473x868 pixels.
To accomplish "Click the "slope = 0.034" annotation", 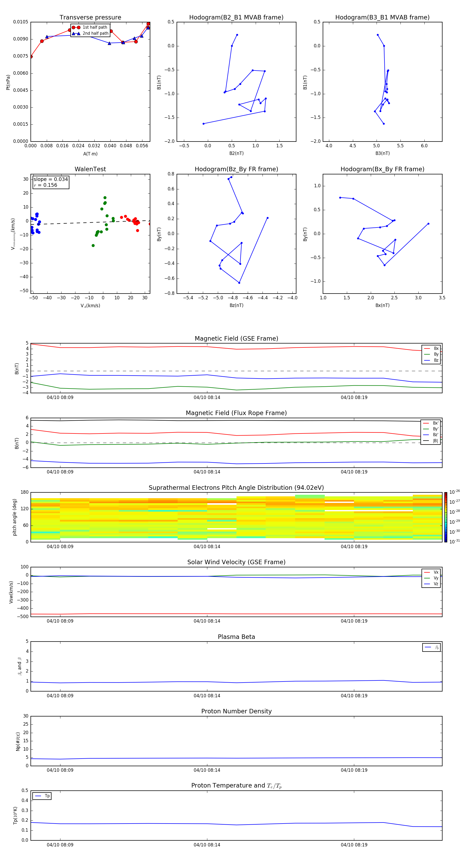I will point(51,179).
